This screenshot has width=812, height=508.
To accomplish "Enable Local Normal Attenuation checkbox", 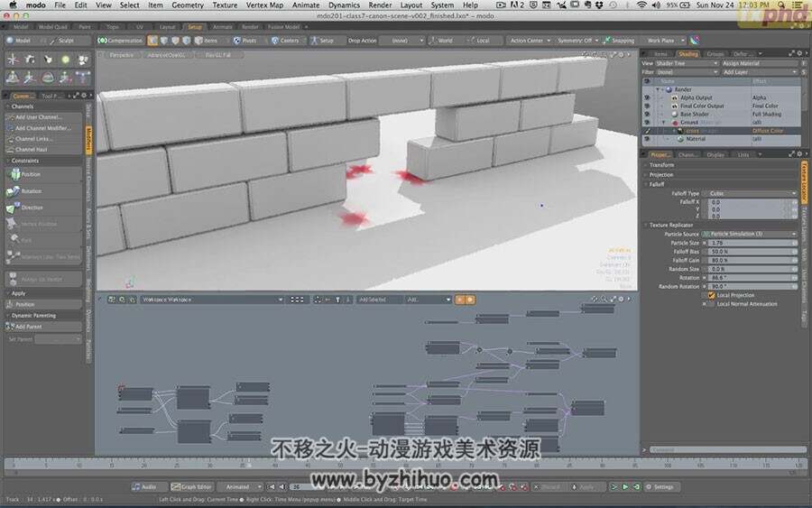I will tap(711, 304).
